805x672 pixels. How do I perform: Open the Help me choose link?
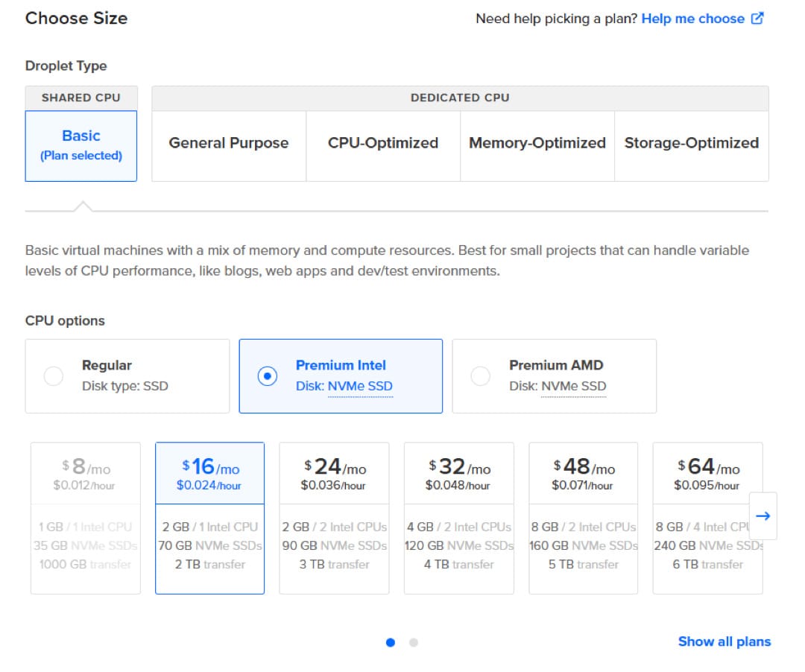692,19
